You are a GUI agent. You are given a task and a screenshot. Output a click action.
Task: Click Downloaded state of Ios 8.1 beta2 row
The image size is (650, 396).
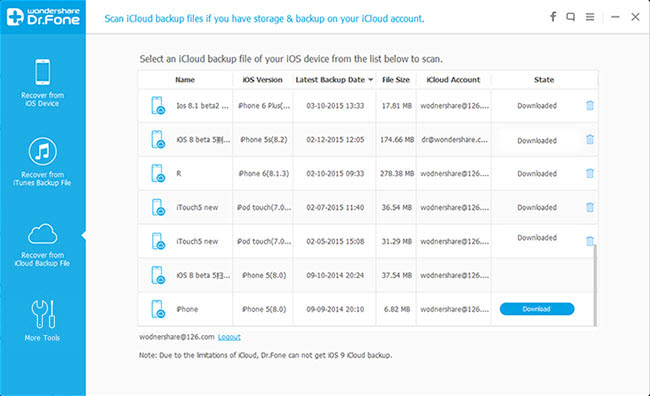pyautogui.click(x=537, y=106)
